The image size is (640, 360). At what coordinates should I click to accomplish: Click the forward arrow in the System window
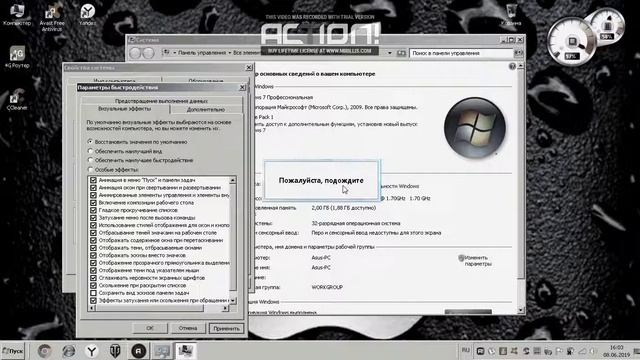[x=148, y=53]
